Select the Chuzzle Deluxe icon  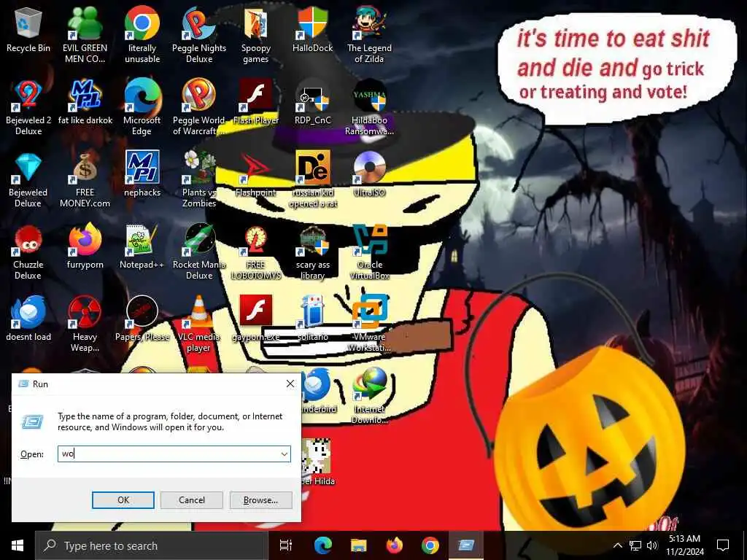pos(28,252)
